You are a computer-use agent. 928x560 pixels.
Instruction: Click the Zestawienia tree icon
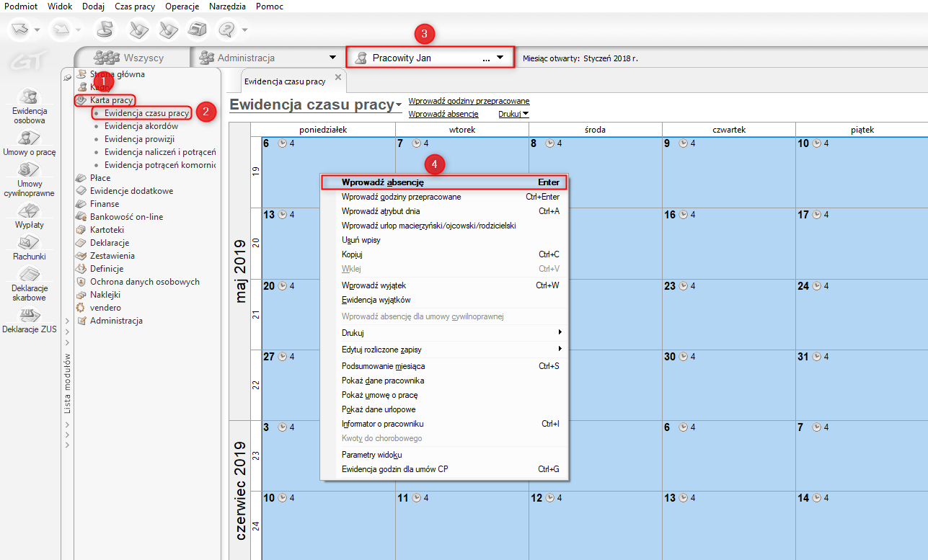81,256
